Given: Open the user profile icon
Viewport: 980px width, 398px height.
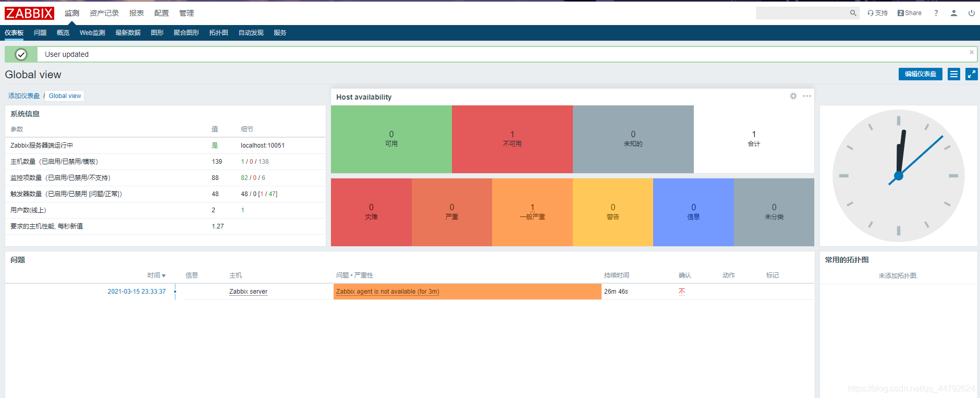Looking at the screenshot, I should click(x=954, y=13).
